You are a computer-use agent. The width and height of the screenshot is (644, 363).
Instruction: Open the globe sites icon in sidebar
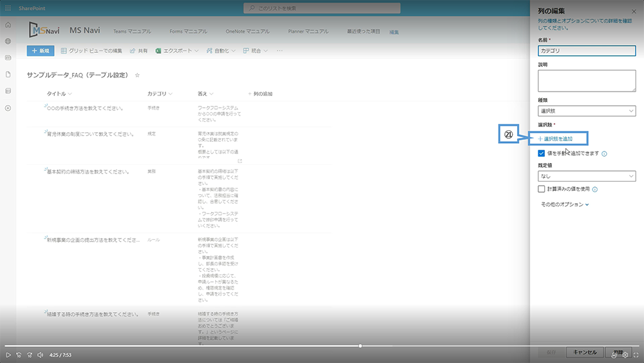(x=8, y=41)
